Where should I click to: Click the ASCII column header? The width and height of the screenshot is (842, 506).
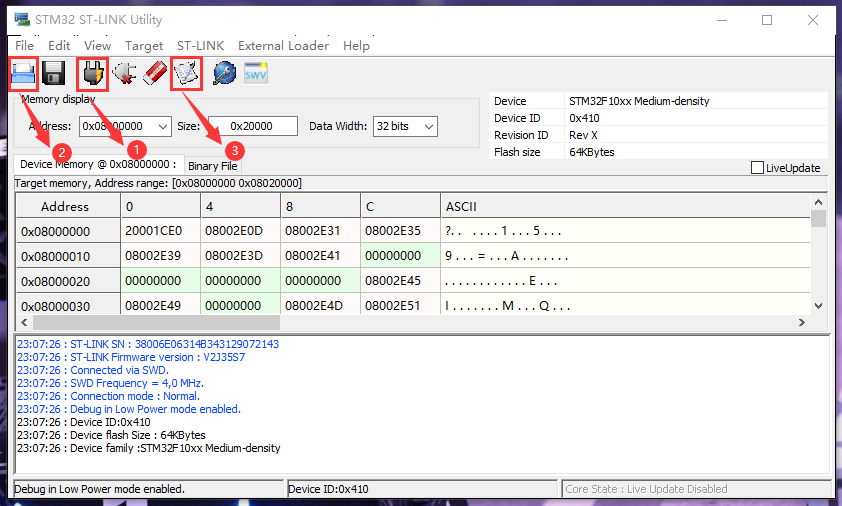pos(625,206)
